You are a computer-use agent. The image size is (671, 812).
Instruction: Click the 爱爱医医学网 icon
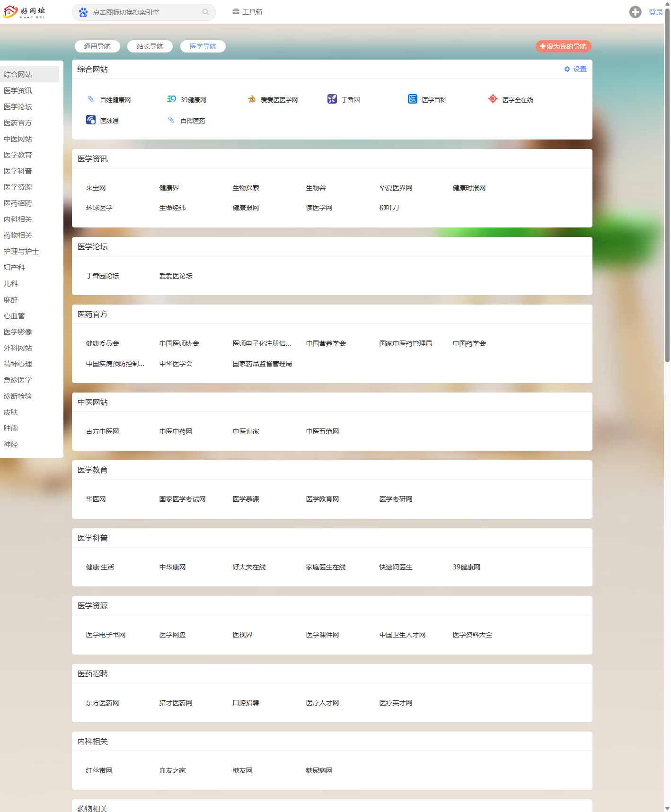coord(252,99)
